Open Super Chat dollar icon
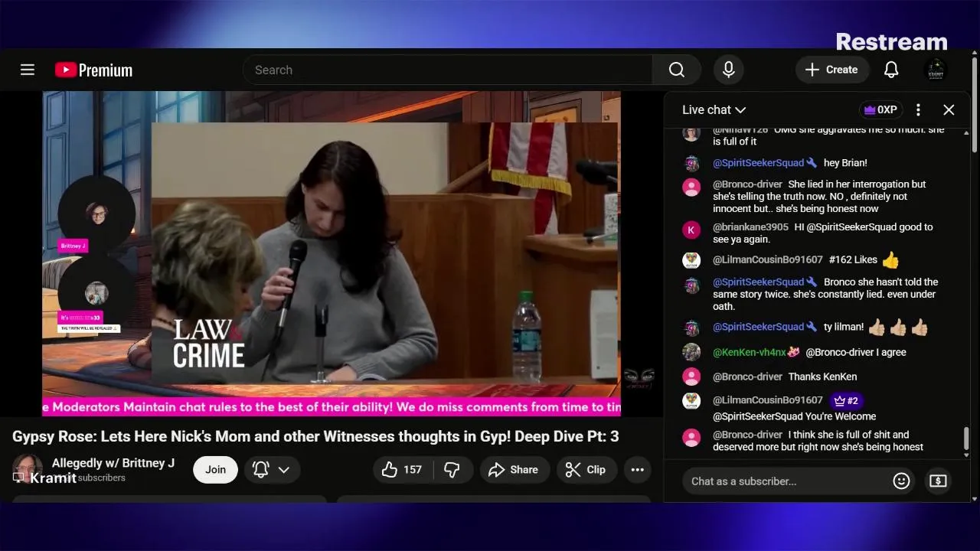 coord(938,481)
